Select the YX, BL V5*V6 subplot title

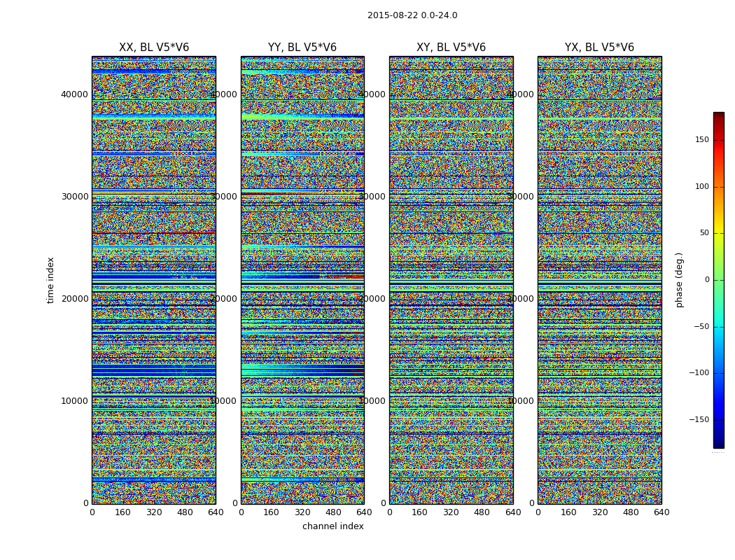click(x=599, y=48)
